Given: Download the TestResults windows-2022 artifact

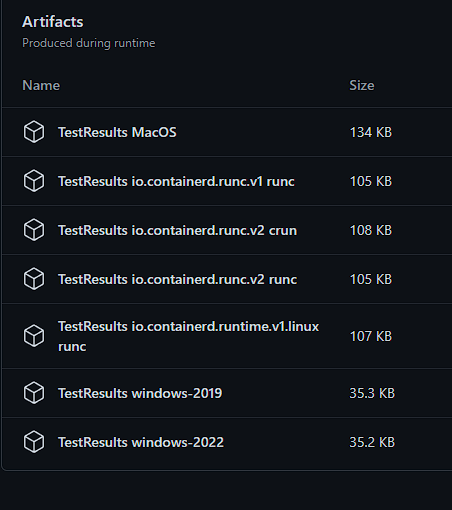Looking at the screenshot, I should point(141,442).
